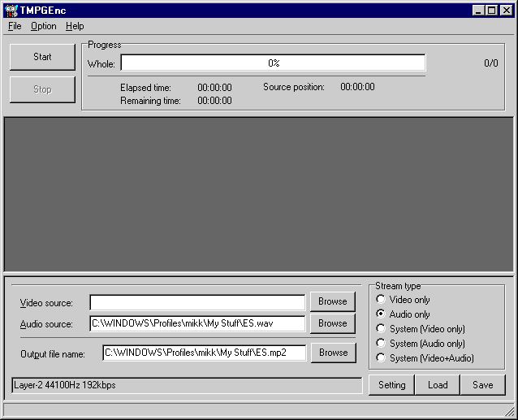Viewport: 518px width, 420px height.
Task: Open the Setting dialog
Action: (x=392, y=385)
